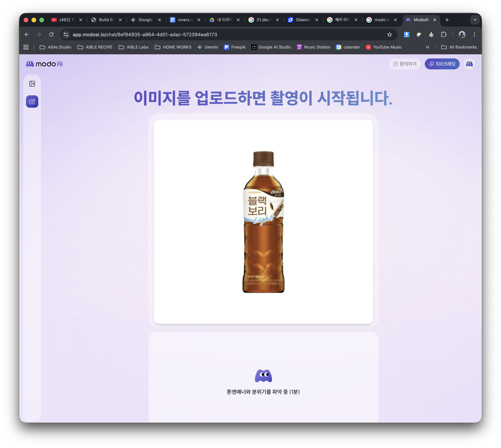Click the 문의하기 inquiry button
The width and height of the screenshot is (501, 448).
point(405,64)
